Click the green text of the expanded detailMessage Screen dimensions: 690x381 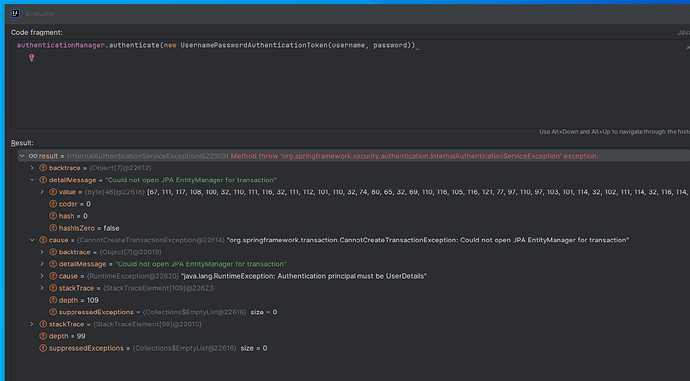[x=191, y=180]
